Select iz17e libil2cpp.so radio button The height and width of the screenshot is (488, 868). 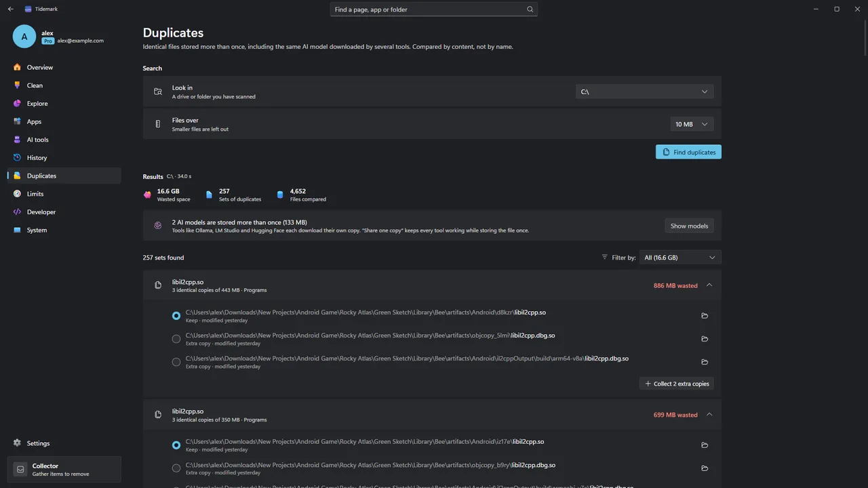tap(176, 445)
